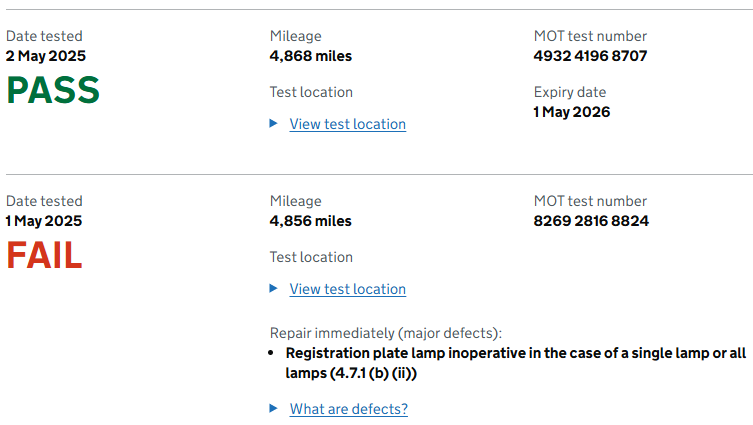Click the Repair immediately (major defects) heading
Viewport: 753px width, 425px height.
(x=386, y=333)
